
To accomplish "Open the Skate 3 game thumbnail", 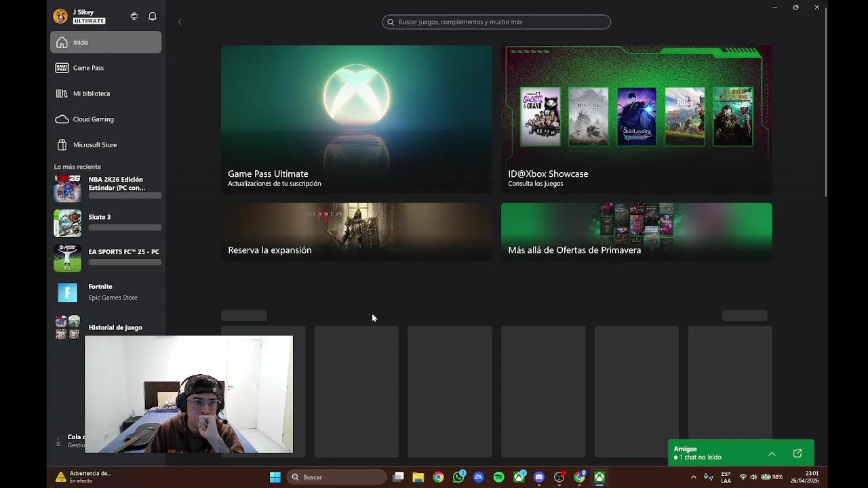I will pyautogui.click(x=67, y=223).
